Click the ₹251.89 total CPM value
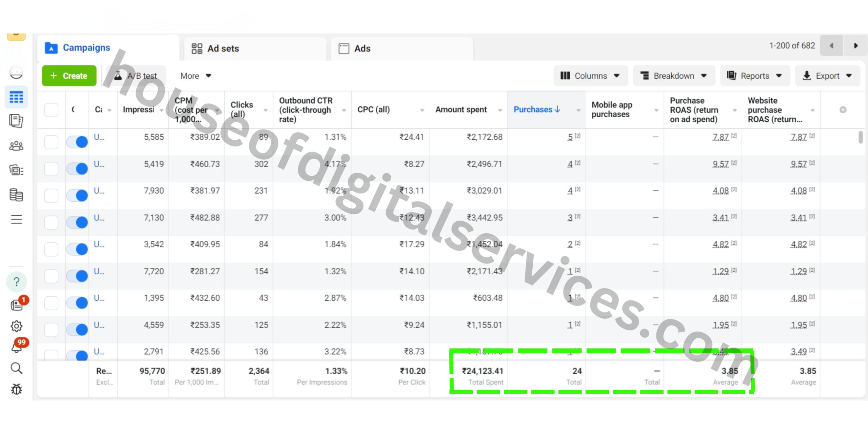This screenshot has width=868, height=434. (x=205, y=371)
